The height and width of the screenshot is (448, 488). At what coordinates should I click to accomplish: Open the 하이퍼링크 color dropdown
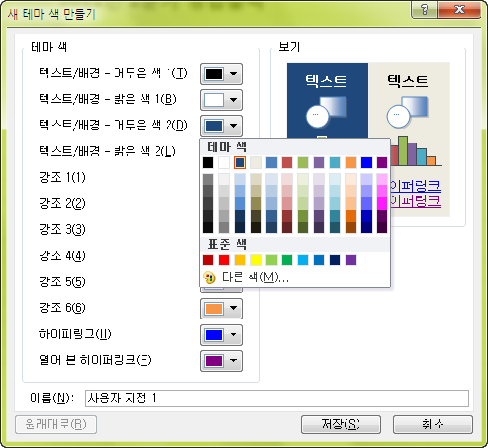(222, 334)
